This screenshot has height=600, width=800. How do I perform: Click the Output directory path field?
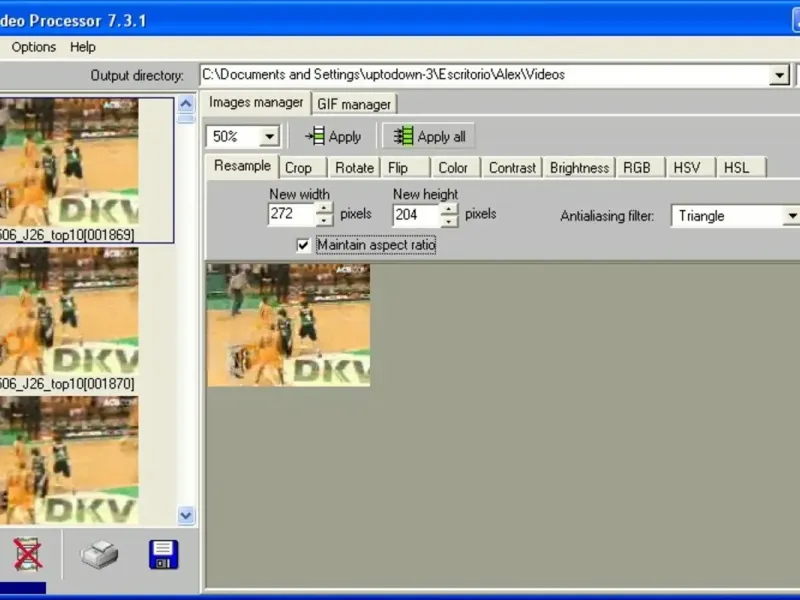click(485, 76)
